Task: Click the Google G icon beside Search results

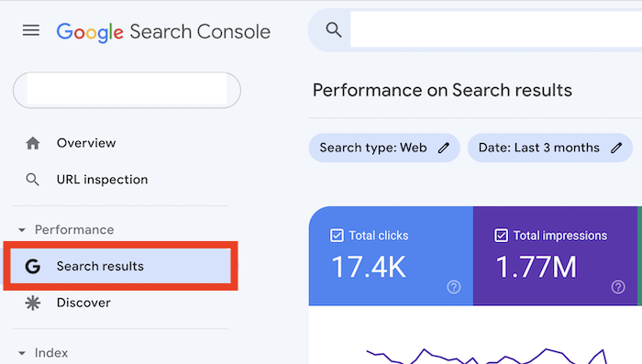Action: tap(33, 266)
